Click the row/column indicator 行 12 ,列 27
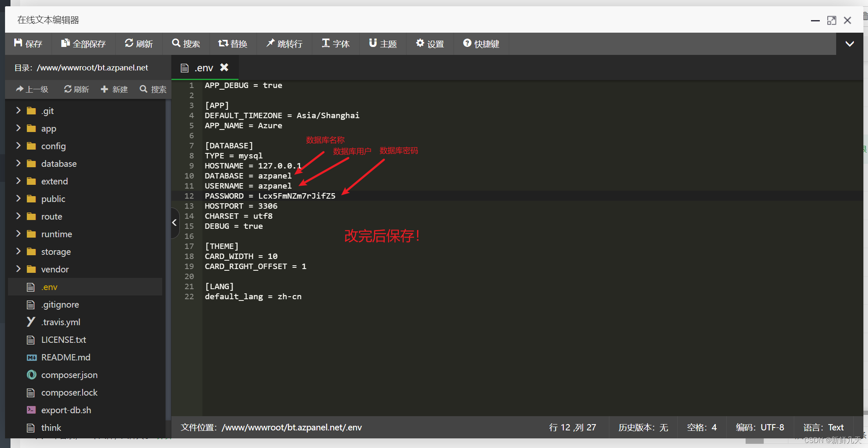868x448 pixels. (573, 427)
